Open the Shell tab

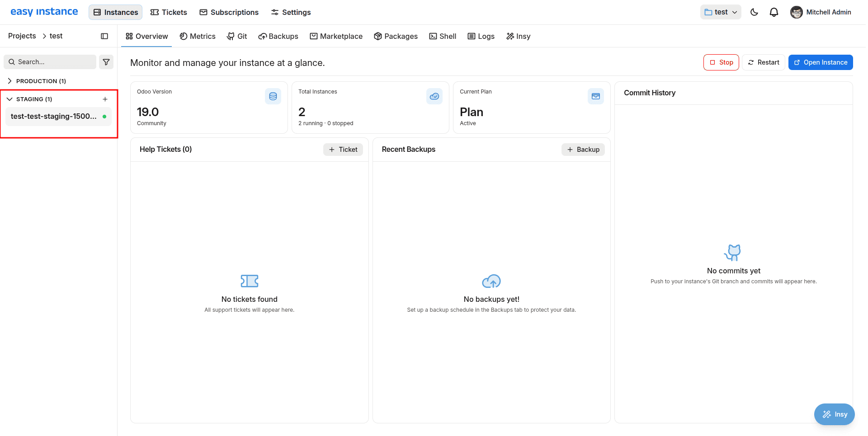443,36
